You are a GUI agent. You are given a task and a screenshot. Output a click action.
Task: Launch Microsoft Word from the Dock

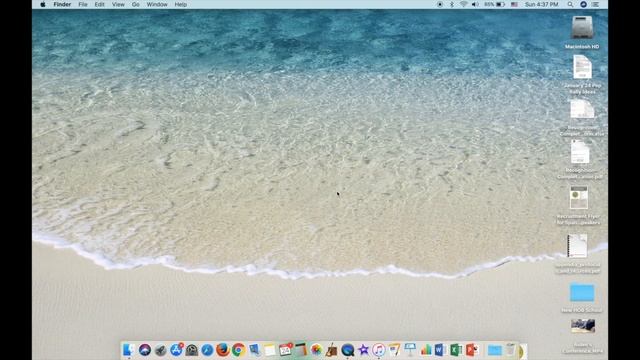click(x=440, y=350)
